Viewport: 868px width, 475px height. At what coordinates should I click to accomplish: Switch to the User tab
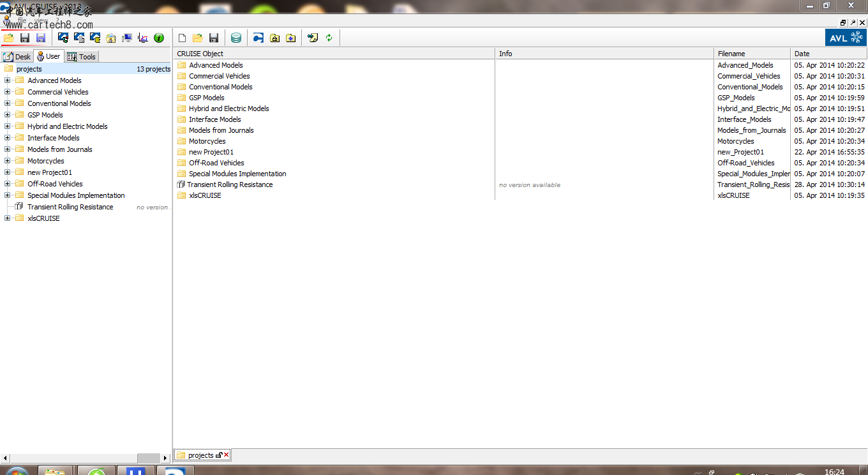point(49,56)
